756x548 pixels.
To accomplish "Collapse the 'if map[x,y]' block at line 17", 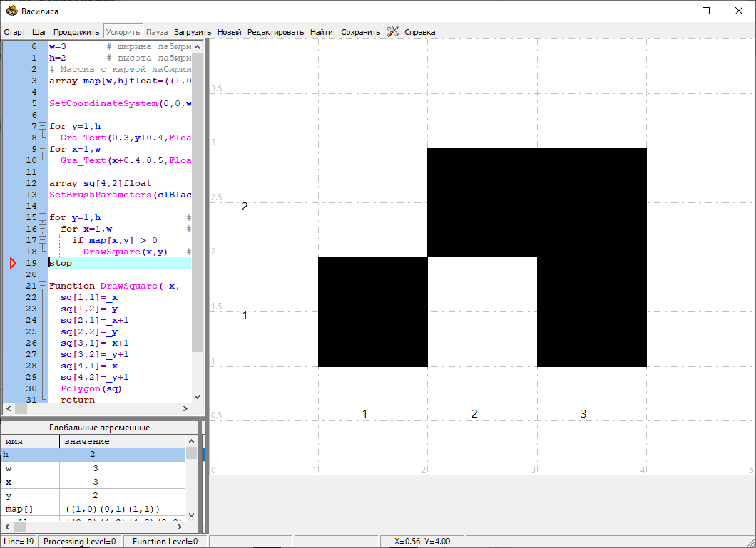I will [42, 240].
